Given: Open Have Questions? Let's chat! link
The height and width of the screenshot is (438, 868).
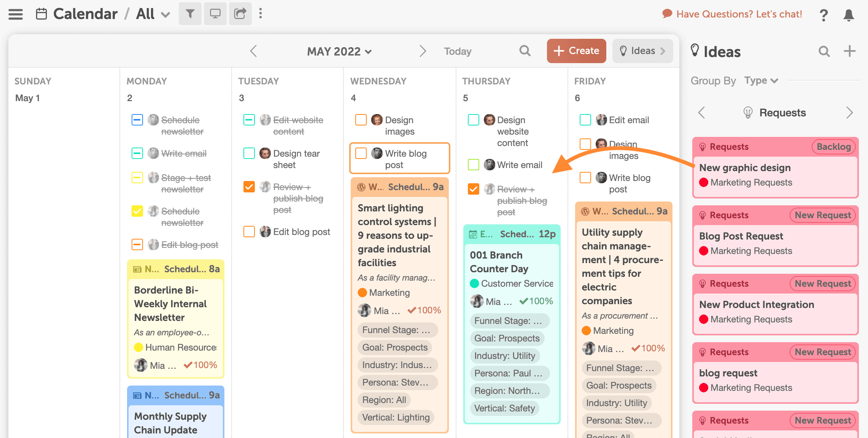Looking at the screenshot, I should [x=739, y=14].
